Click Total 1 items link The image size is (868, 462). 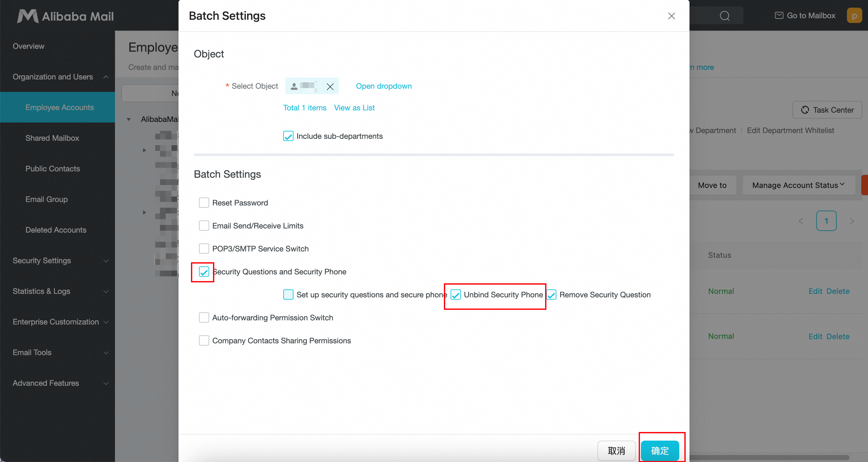[305, 108]
